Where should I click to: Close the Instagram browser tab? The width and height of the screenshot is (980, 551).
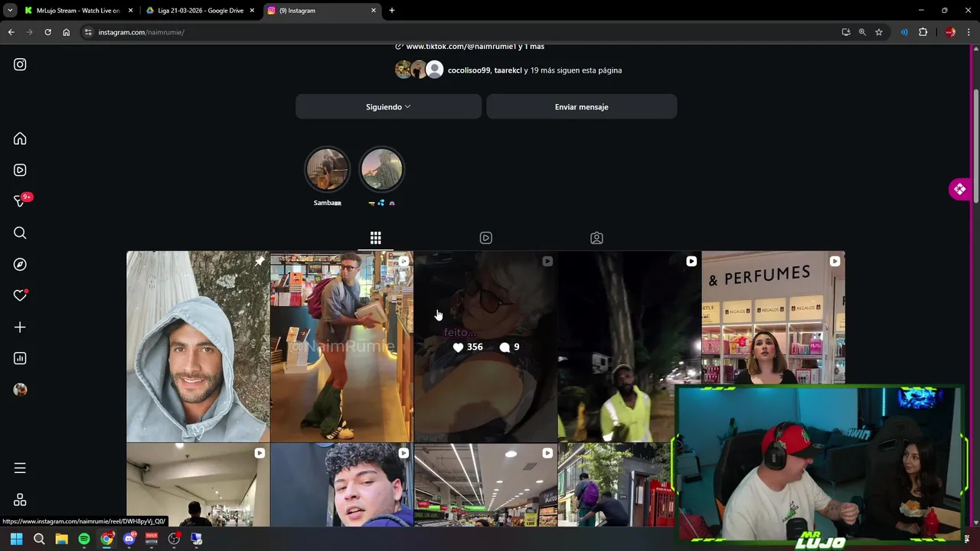(x=374, y=11)
